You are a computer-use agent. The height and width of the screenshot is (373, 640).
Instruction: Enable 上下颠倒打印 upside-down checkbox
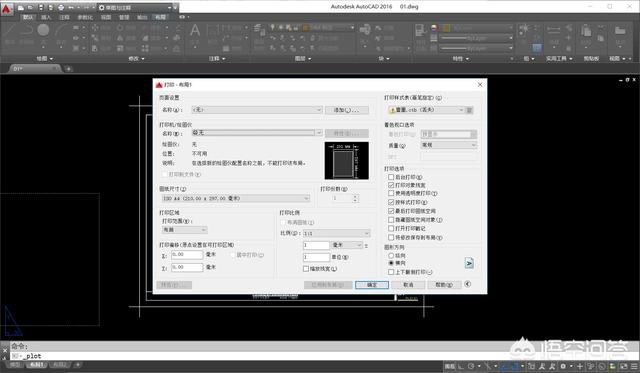[x=391, y=272]
